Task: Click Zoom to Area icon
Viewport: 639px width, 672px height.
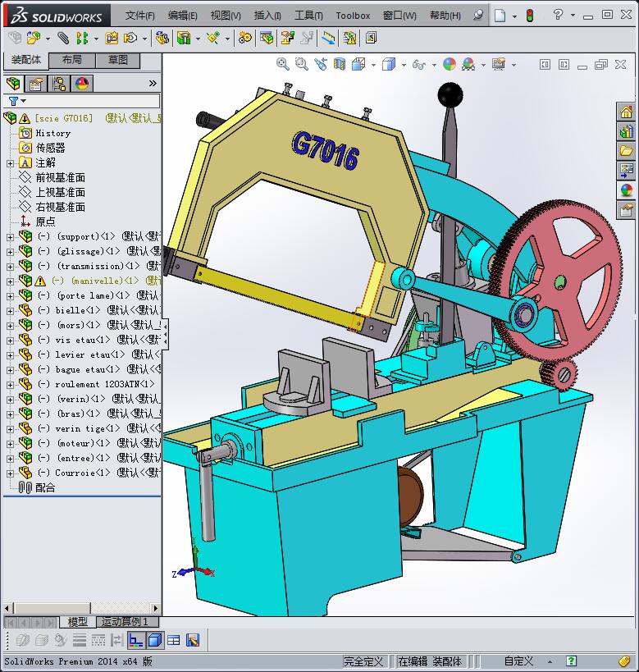Action: (x=301, y=64)
